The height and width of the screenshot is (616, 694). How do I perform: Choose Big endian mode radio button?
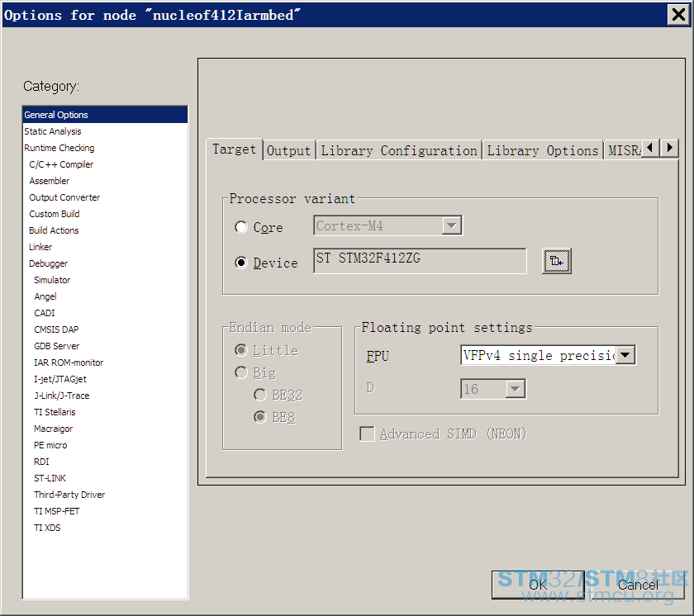click(241, 372)
